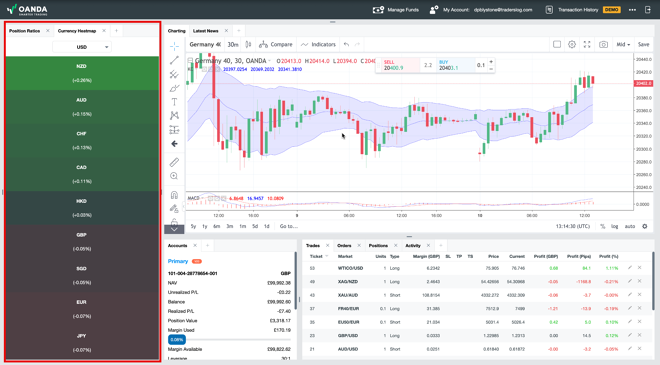The height and width of the screenshot is (365, 660).
Task: Open the chart layout selector square icon
Action: pos(557,44)
